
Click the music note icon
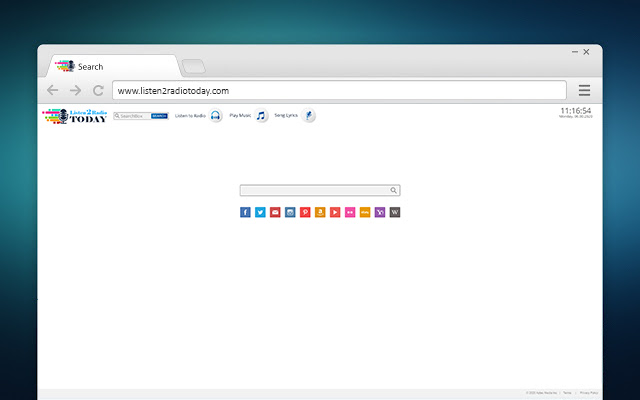tap(261, 116)
